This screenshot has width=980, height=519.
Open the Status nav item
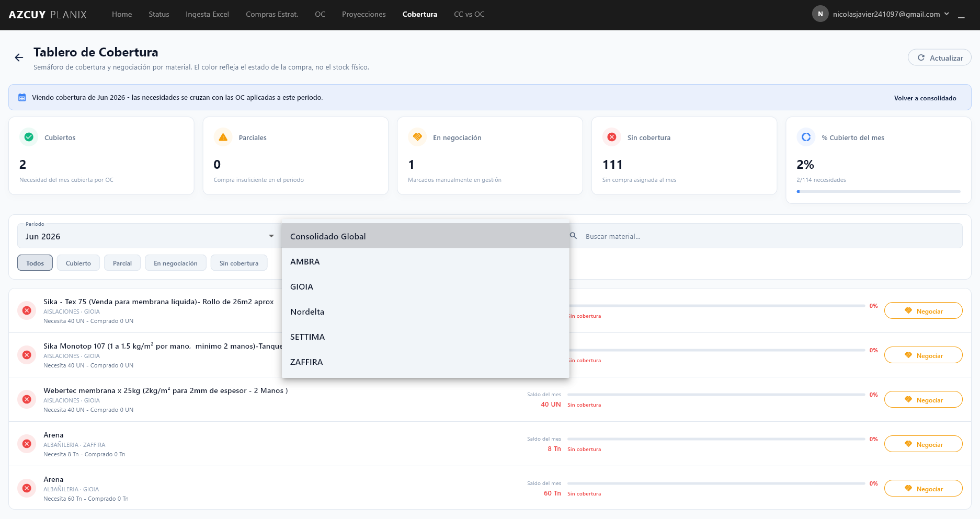pos(159,14)
